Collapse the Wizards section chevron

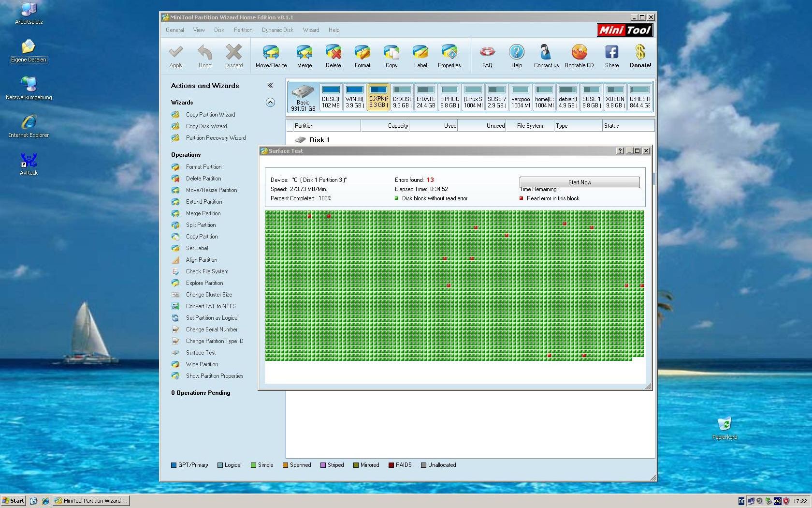[270, 102]
